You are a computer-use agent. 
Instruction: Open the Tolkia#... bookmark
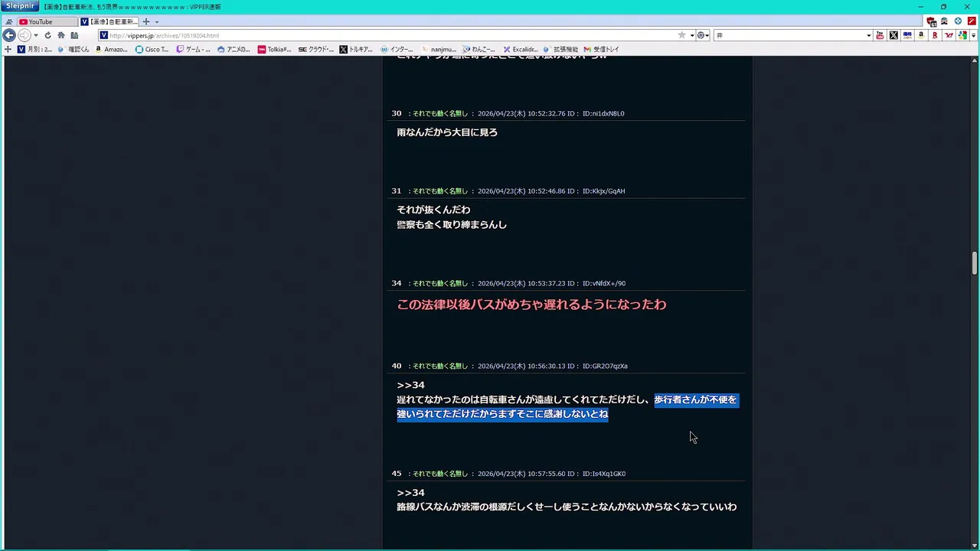[274, 49]
